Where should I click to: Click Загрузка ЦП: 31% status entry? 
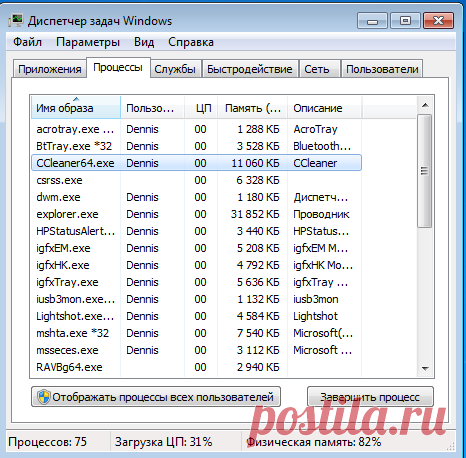tap(164, 442)
